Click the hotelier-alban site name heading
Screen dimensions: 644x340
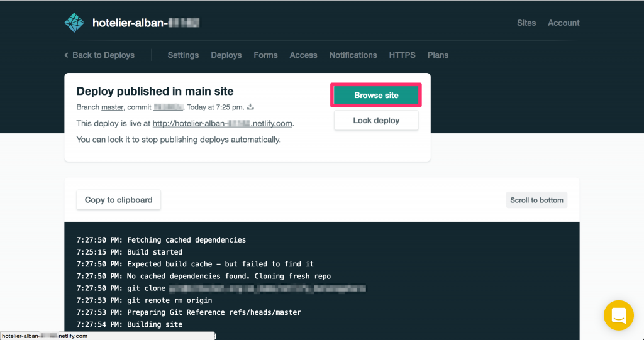point(146,23)
